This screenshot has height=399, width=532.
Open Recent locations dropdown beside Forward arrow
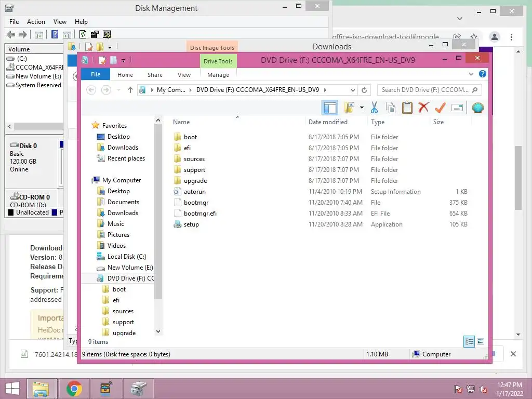tap(119, 90)
